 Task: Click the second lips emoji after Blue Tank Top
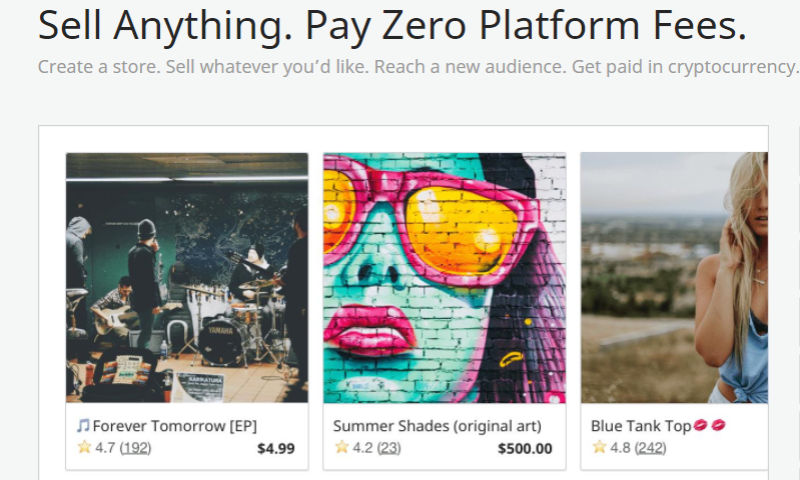point(719,426)
